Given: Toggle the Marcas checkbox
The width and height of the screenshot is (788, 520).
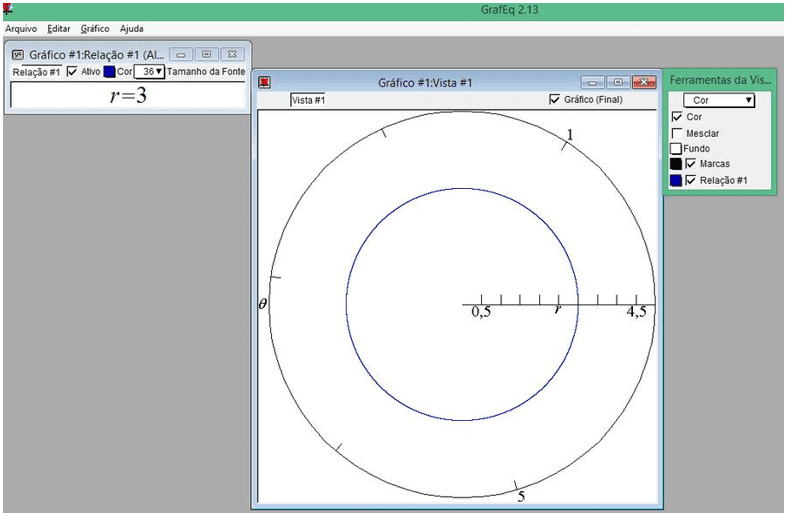Looking at the screenshot, I should pyautogui.click(x=691, y=164).
